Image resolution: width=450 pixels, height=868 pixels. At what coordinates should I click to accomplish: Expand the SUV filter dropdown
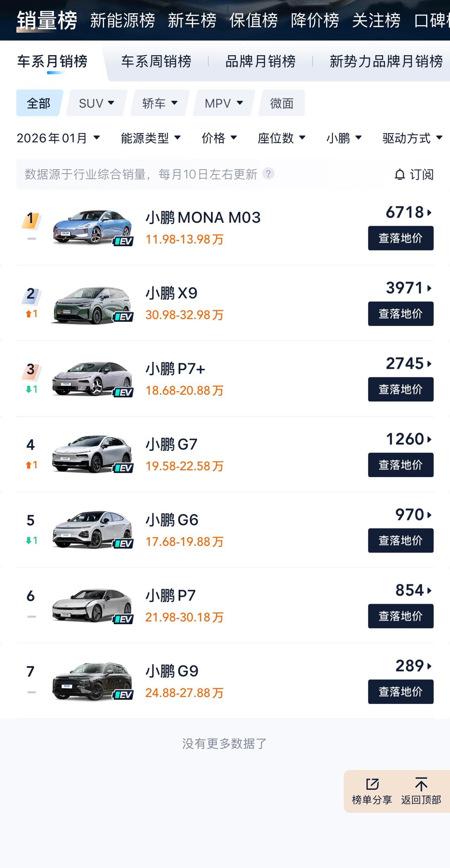click(x=96, y=103)
